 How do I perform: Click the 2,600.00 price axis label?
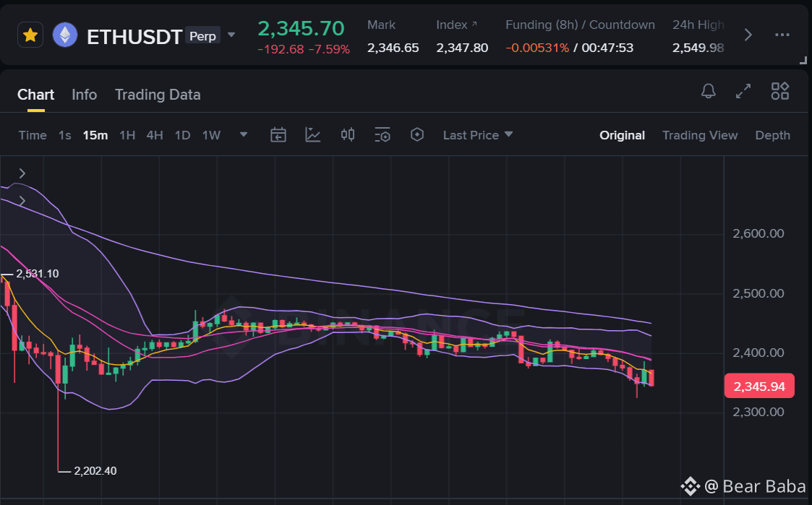point(758,233)
